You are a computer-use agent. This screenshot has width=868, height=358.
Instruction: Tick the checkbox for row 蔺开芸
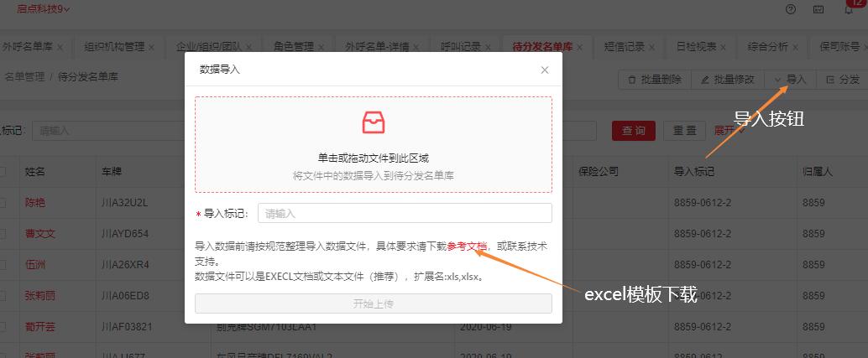(3, 327)
